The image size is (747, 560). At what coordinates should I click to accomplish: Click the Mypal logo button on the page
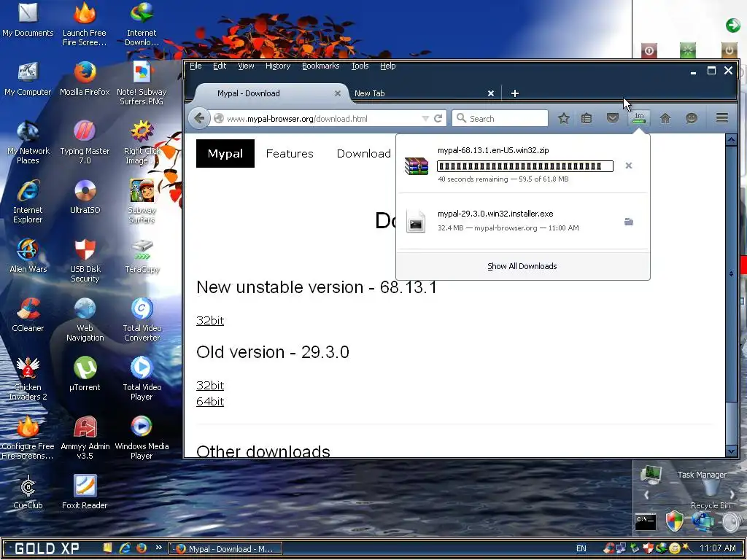pyautogui.click(x=225, y=153)
